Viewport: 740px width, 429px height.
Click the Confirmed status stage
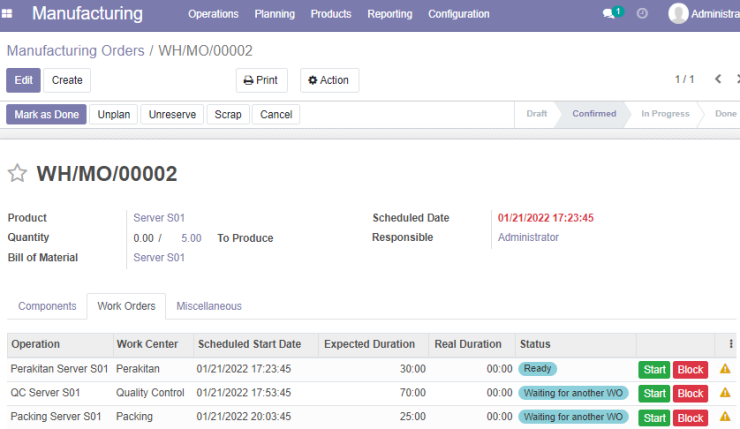(594, 114)
